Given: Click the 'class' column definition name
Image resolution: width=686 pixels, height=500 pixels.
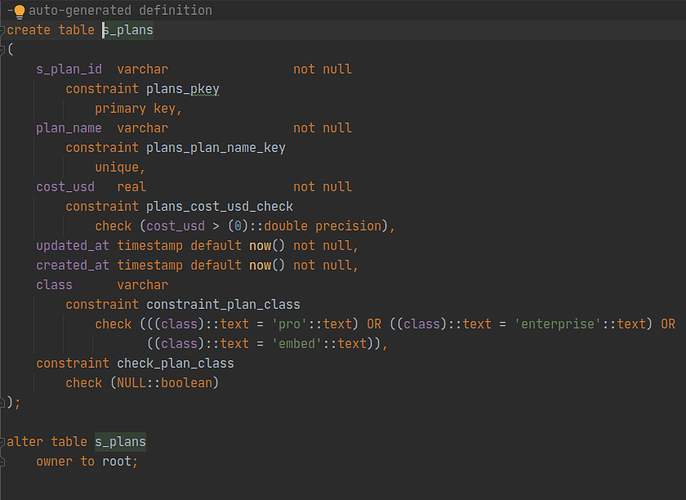Looking at the screenshot, I should tap(54, 285).
